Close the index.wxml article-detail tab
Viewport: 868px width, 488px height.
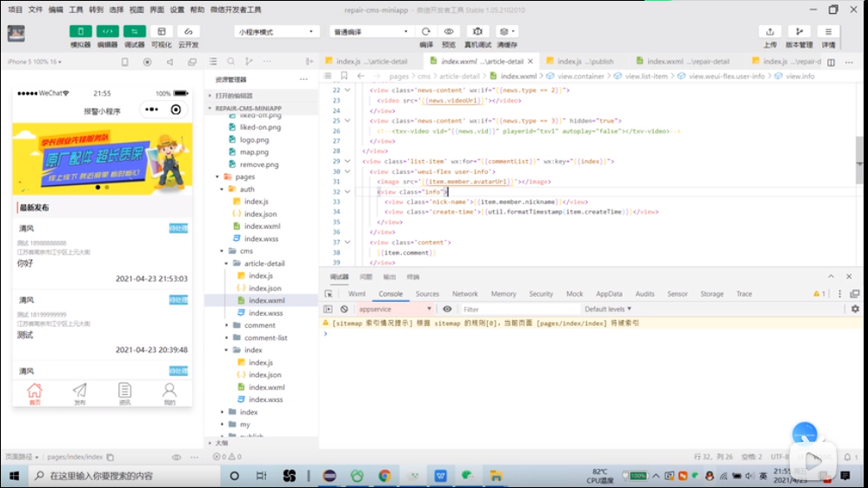[x=531, y=62]
